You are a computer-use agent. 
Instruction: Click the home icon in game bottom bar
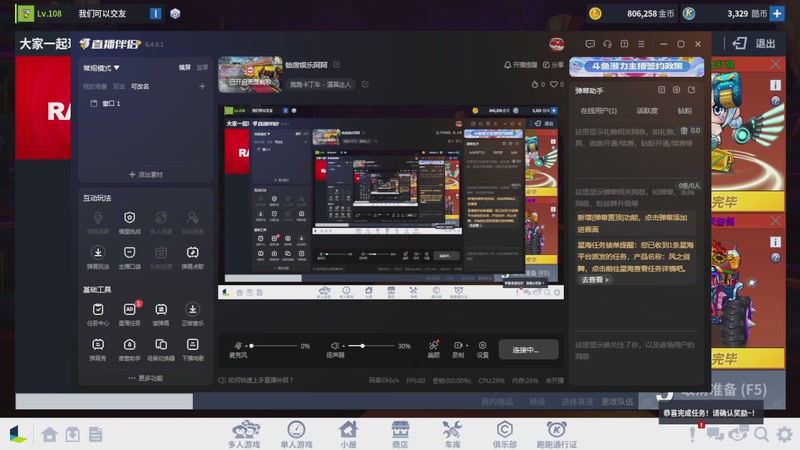[49, 434]
